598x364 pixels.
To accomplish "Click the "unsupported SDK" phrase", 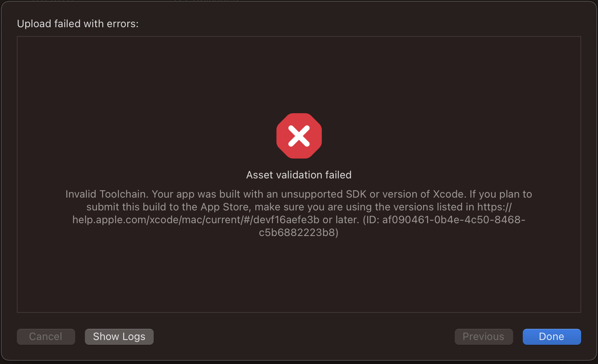I will 323,194.
